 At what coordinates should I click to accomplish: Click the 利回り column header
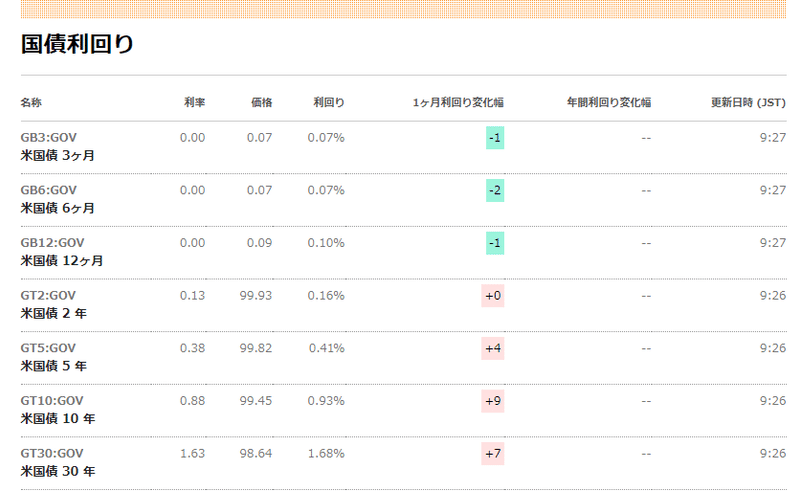pyautogui.click(x=329, y=102)
